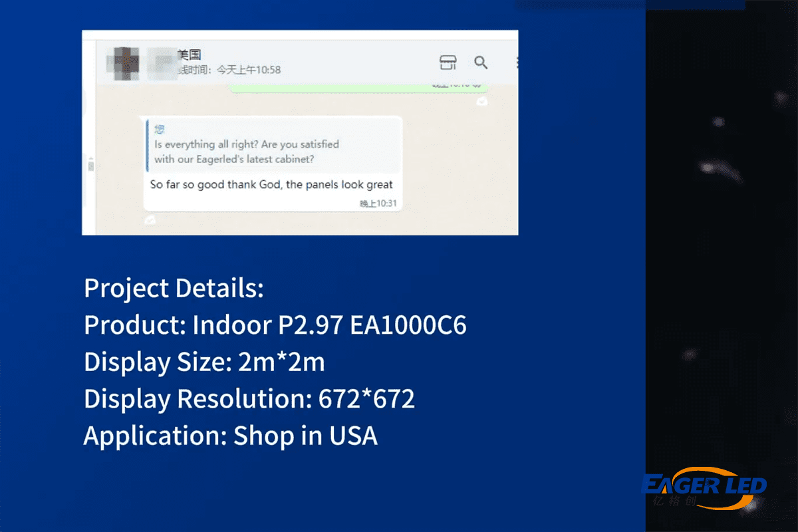Open the storefront catalog icon in chat header
The width and height of the screenshot is (798, 532).
point(448,63)
